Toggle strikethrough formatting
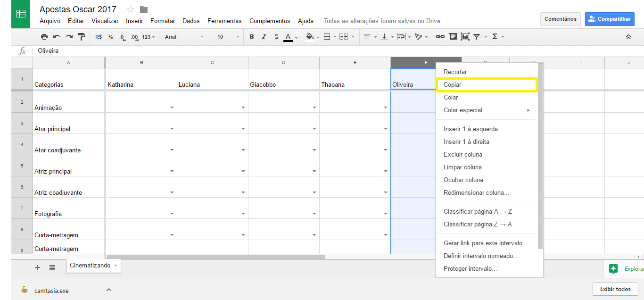 point(276,37)
